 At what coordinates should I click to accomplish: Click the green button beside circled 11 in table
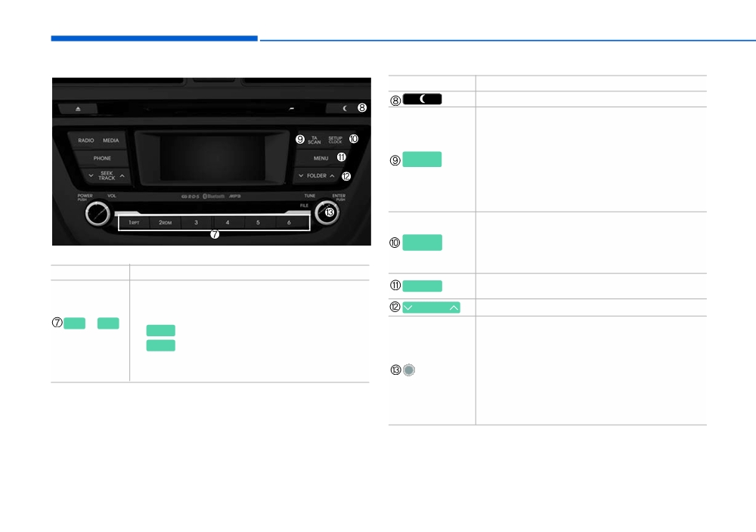point(423,286)
